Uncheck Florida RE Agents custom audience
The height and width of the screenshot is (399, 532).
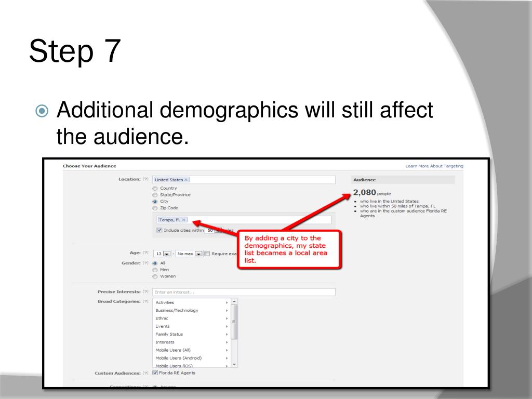tap(155, 373)
